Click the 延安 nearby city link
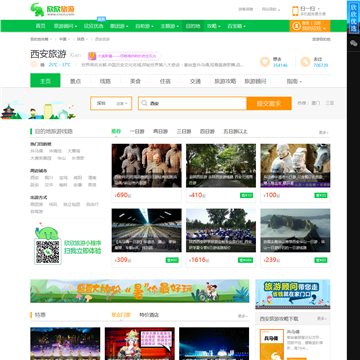This screenshot has height=360, width=360. click(35, 184)
